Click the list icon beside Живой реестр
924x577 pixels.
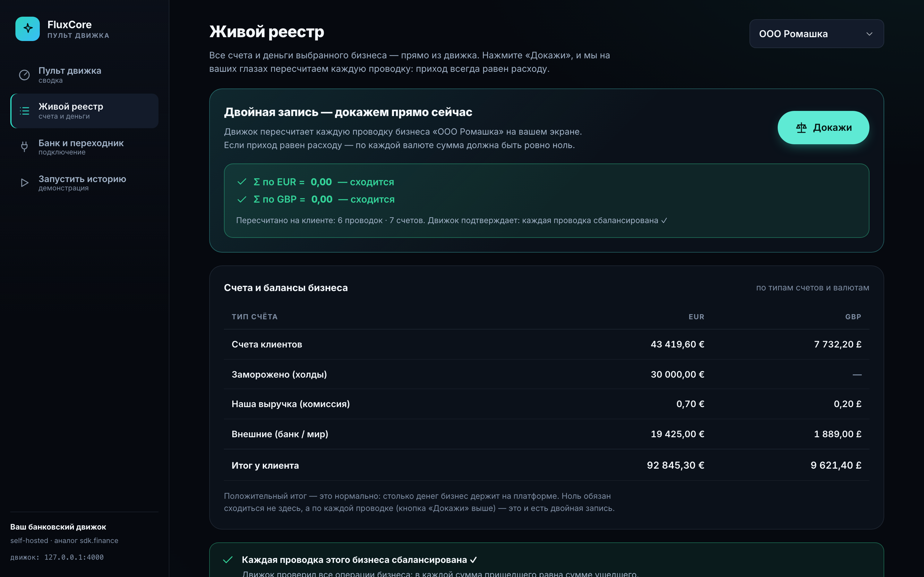coord(24,111)
